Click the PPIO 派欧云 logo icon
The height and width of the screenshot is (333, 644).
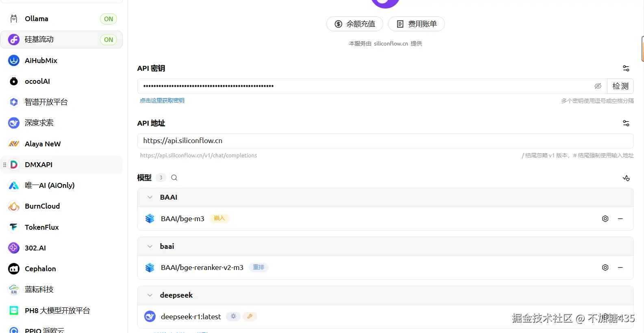coord(14,330)
